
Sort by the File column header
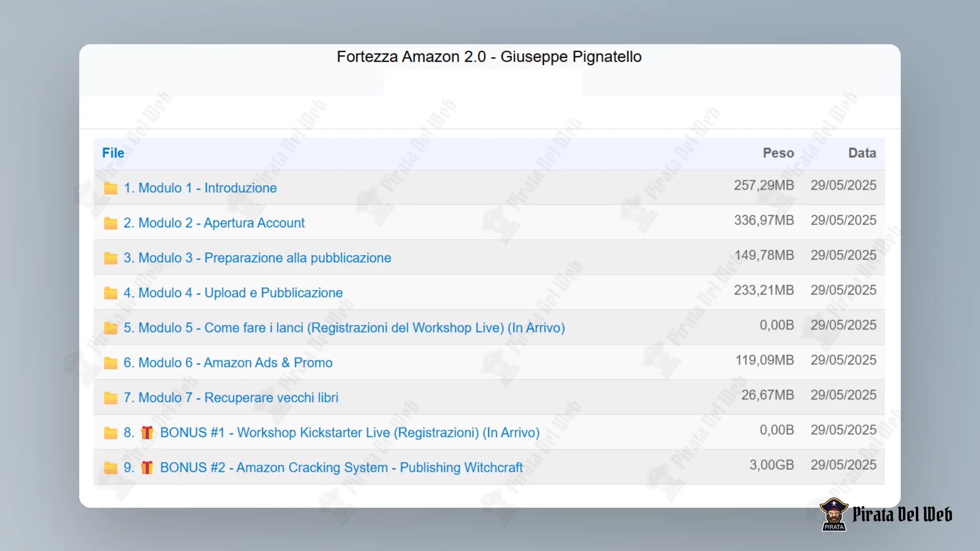coord(113,153)
